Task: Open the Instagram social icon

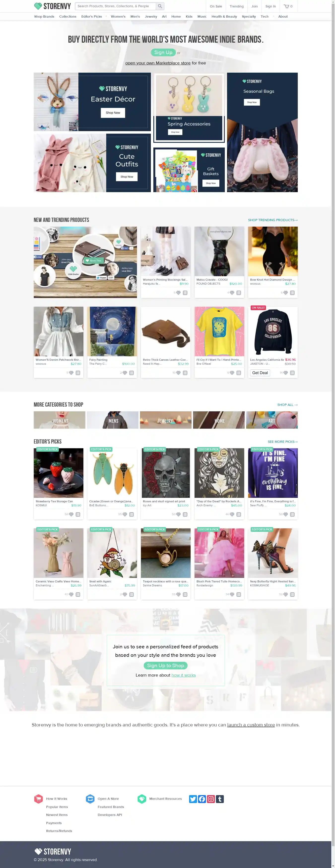Action: [211, 799]
